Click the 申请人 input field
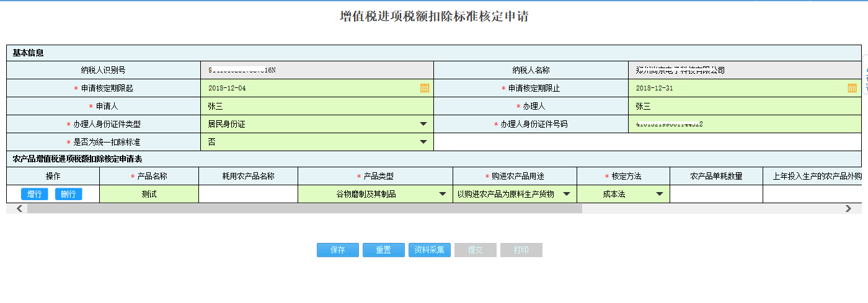The image size is (868, 303). click(316, 106)
